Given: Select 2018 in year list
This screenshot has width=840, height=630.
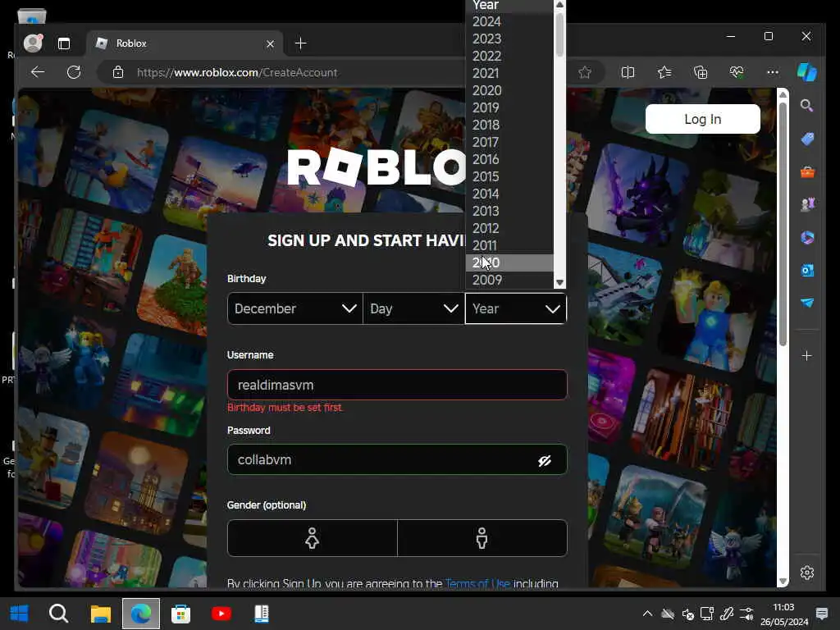Looking at the screenshot, I should 509,125.
